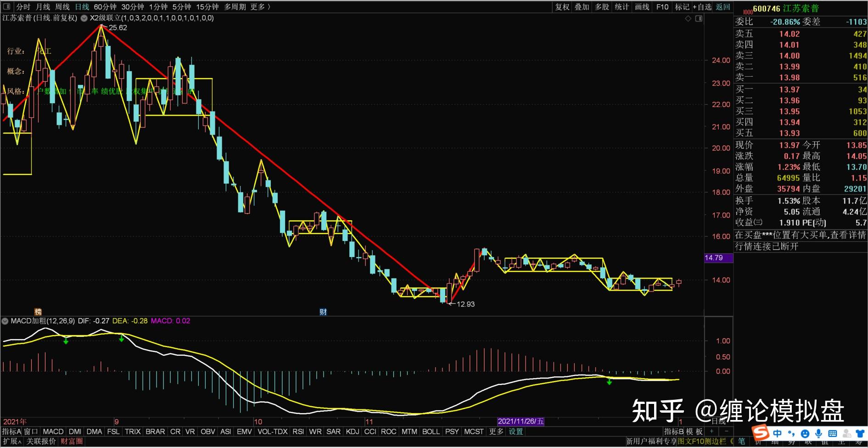Viewport: 868px width, 448px height.
Task: Click the 叠加 overlay button
Action: click(582, 7)
